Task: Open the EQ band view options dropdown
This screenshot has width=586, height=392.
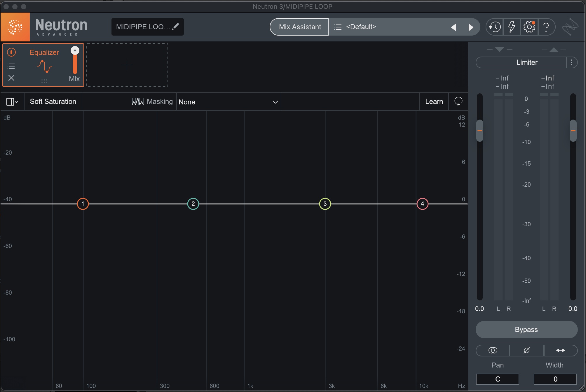Action: (12, 102)
